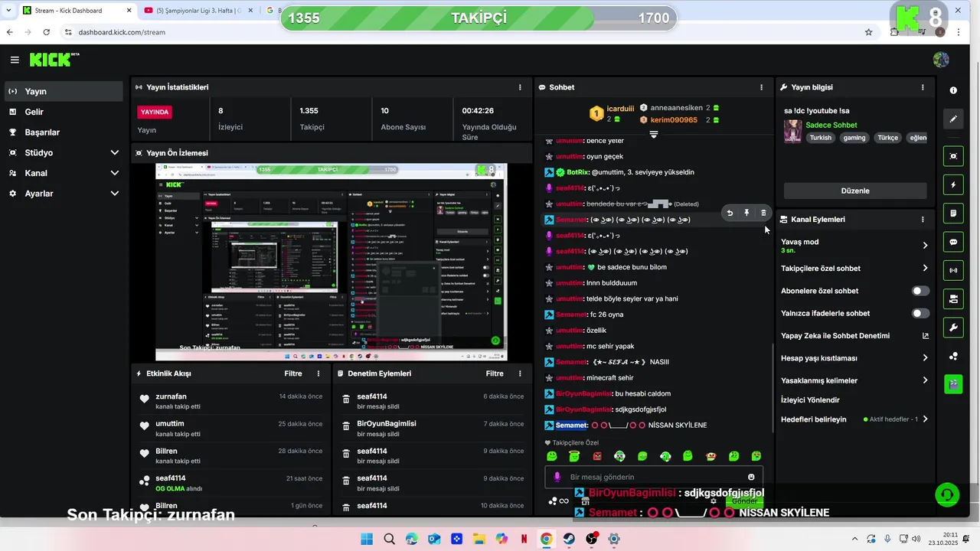Reload the page using browser refresh button

click(47, 32)
